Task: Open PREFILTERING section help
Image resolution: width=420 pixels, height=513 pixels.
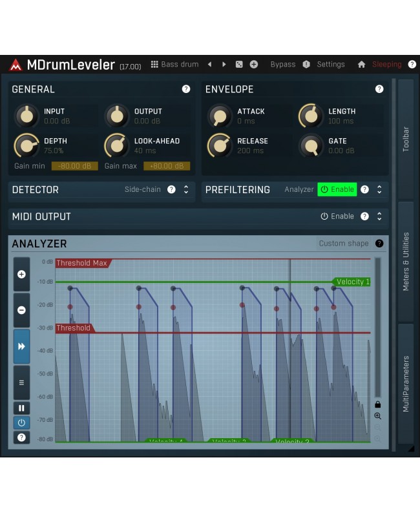Action: click(x=364, y=189)
